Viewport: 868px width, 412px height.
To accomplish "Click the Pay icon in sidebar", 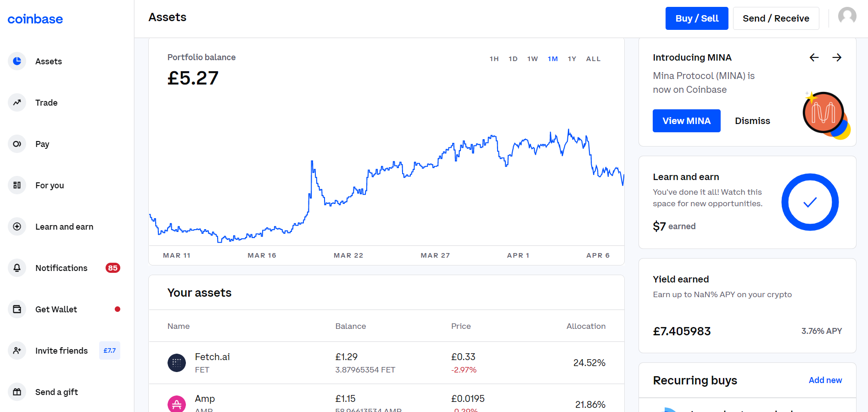I will pyautogui.click(x=17, y=144).
